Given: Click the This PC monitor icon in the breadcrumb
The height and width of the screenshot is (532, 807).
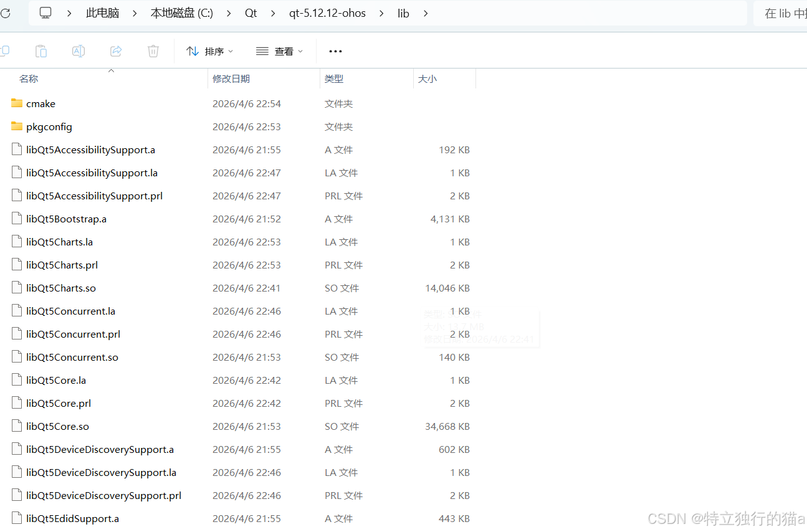Looking at the screenshot, I should coord(45,12).
